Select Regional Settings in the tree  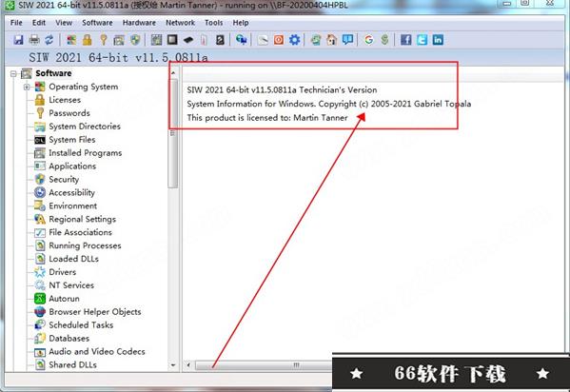82,219
